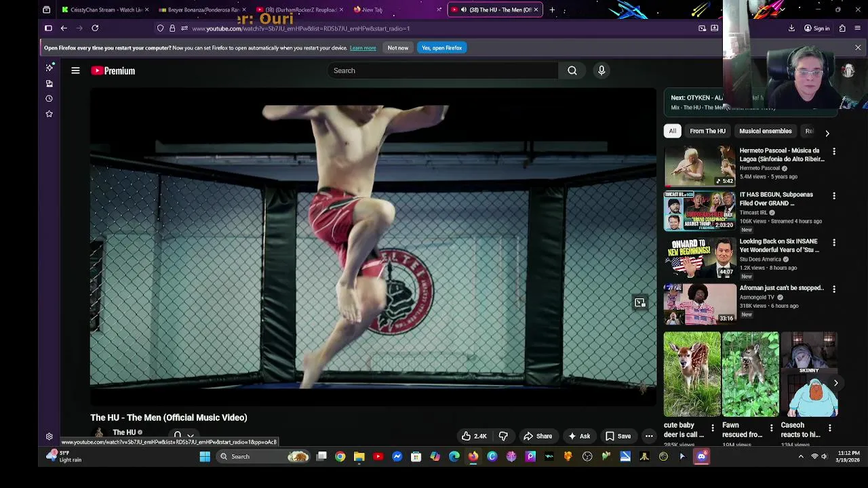Share The HU video

tap(538, 436)
